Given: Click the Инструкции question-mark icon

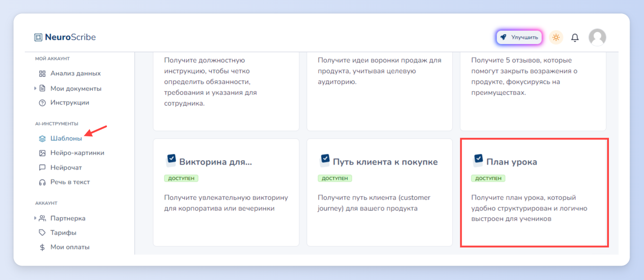Looking at the screenshot, I should 42,103.
